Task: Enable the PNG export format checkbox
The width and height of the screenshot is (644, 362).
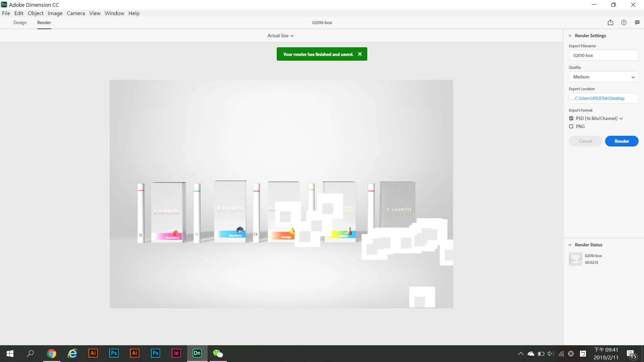Action: [x=571, y=126]
